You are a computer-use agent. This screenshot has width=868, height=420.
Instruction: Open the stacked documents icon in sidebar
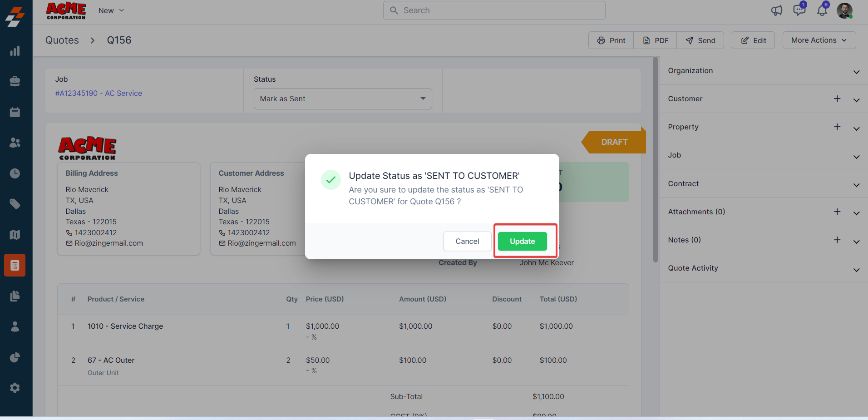pyautogui.click(x=15, y=296)
